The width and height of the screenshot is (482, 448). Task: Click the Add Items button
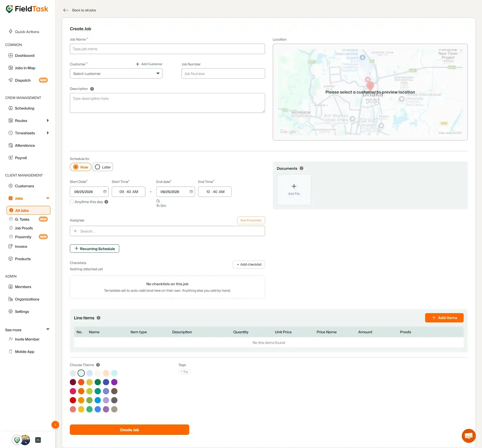click(444, 318)
